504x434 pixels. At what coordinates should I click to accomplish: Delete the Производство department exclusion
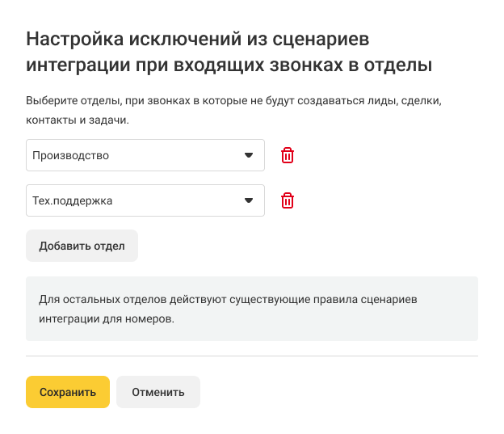[x=288, y=155]
